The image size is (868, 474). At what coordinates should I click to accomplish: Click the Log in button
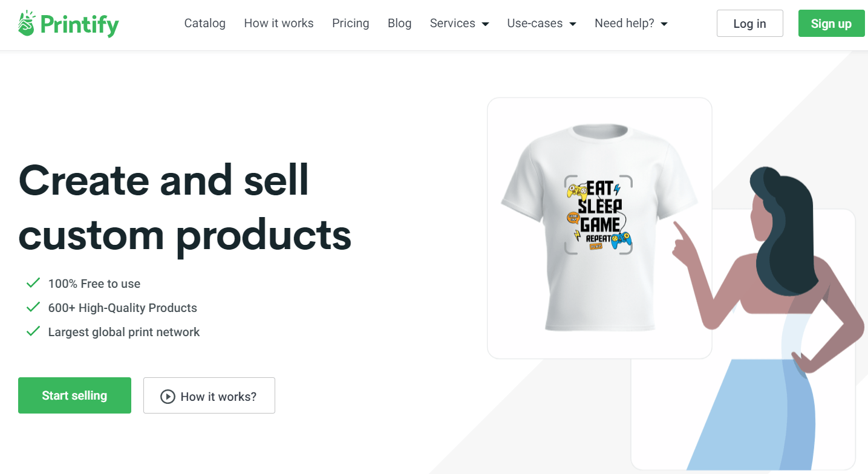749,23
